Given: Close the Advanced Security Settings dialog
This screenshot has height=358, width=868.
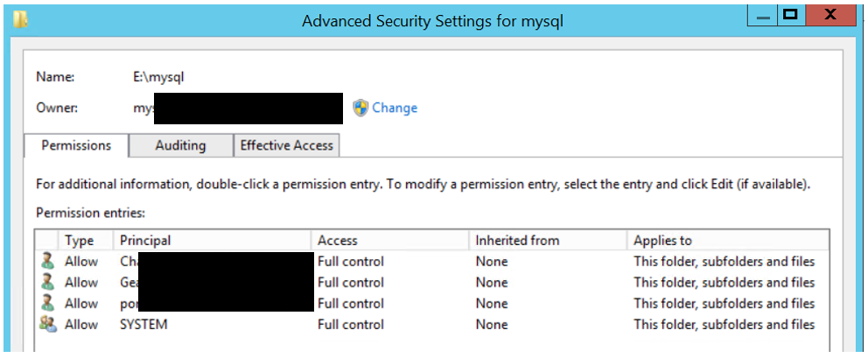Looking at the screenshot, I should pos(832,14).
